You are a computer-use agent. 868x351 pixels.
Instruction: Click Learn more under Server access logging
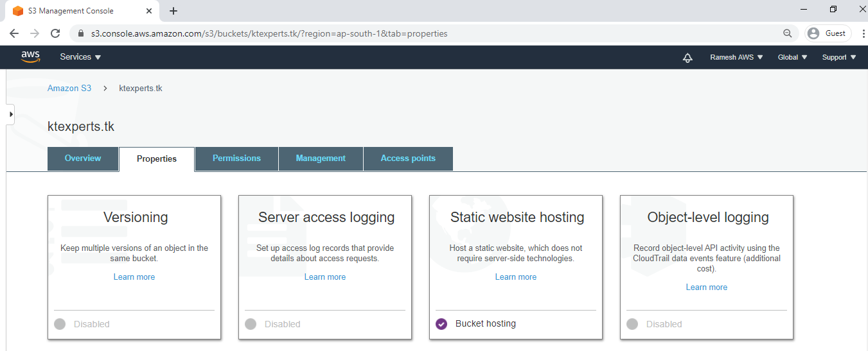[325, 277]
